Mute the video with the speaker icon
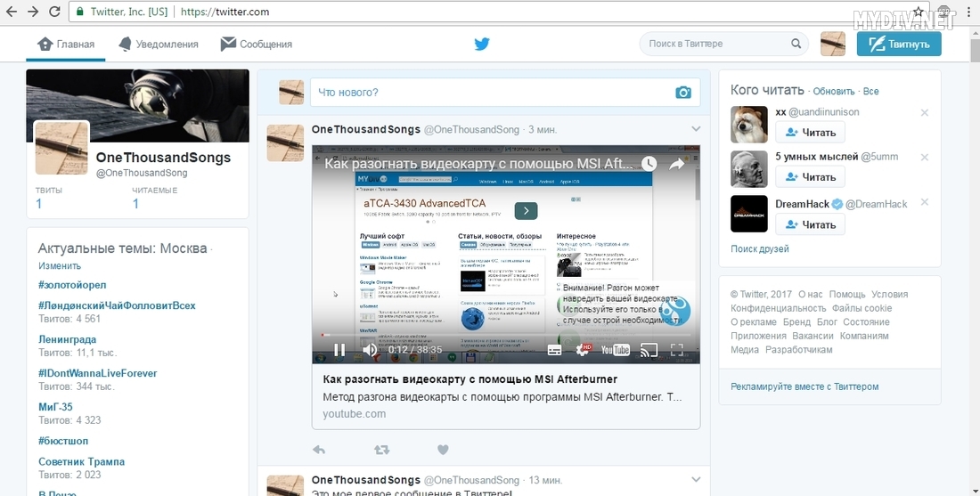This screenshot has width=980, height=496. [x=370, y=350]
